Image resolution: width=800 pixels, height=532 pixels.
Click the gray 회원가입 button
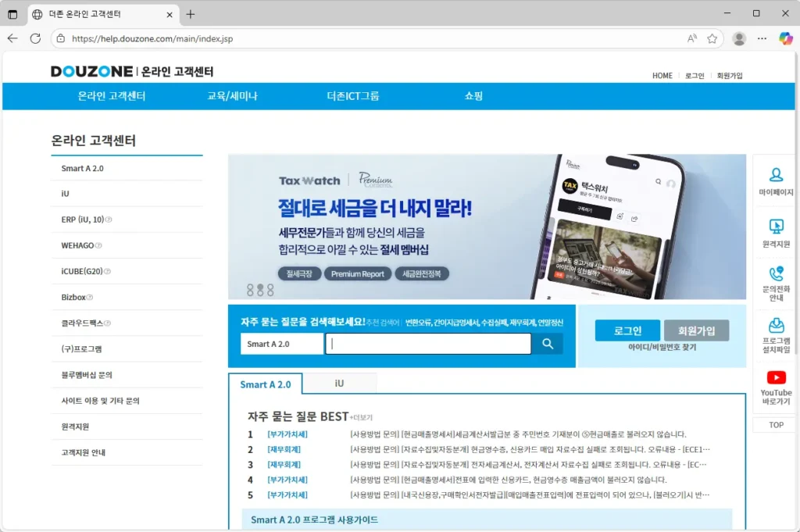pos(696,330)
